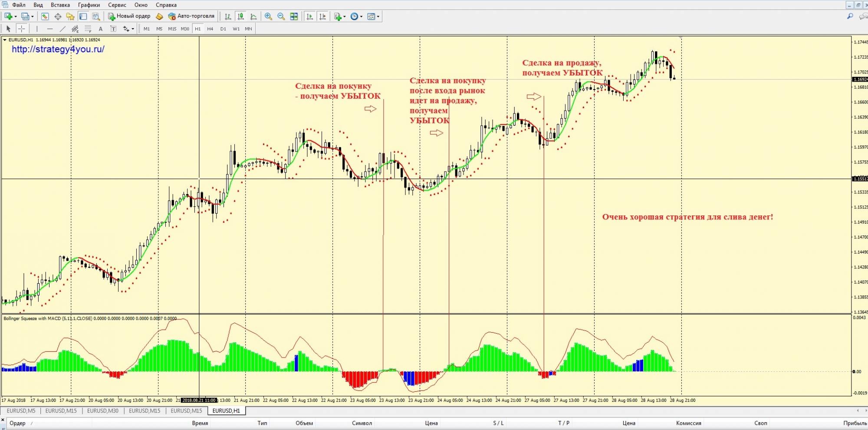Viewport: 868px width, 430px height.
Task: Switch to the EURUSD,M30 chart tab
Action: (102, 410)
